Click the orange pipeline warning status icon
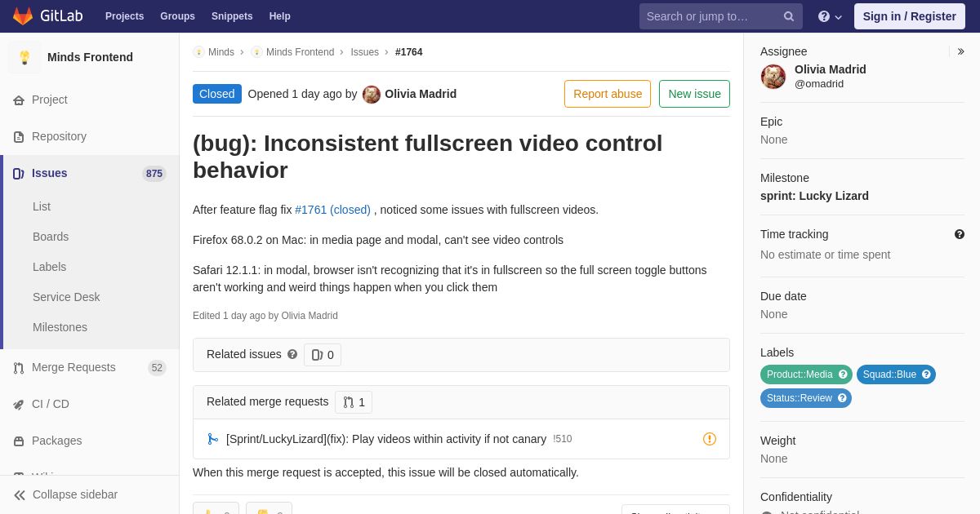This screenshot has width=980, height=514. tap(710, 439)
